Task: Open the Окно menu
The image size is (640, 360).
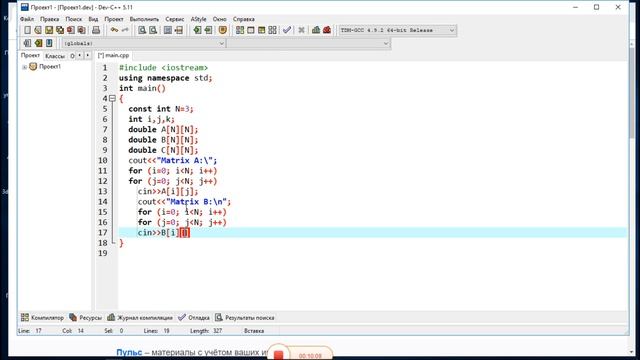Action: point(219,19)
